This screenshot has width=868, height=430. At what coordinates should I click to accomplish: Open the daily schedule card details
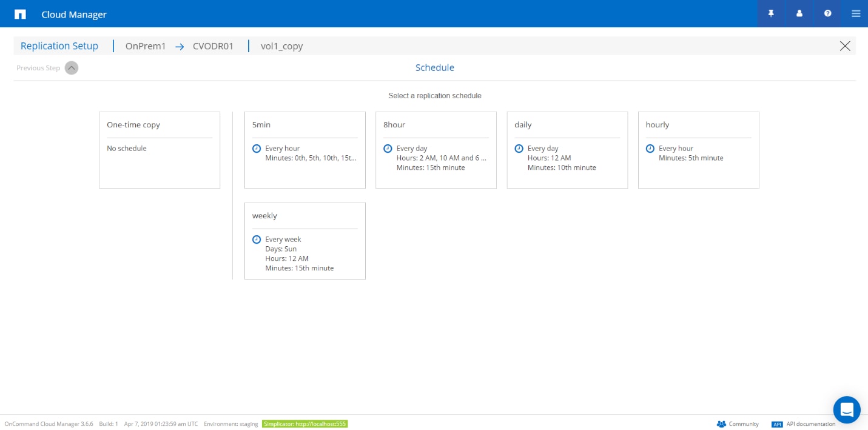point(567,150)
